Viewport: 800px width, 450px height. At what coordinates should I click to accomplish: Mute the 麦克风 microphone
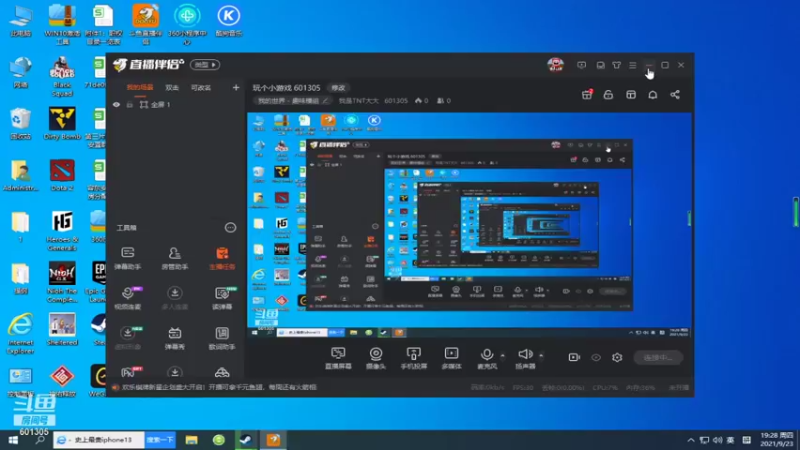point(487,358)
